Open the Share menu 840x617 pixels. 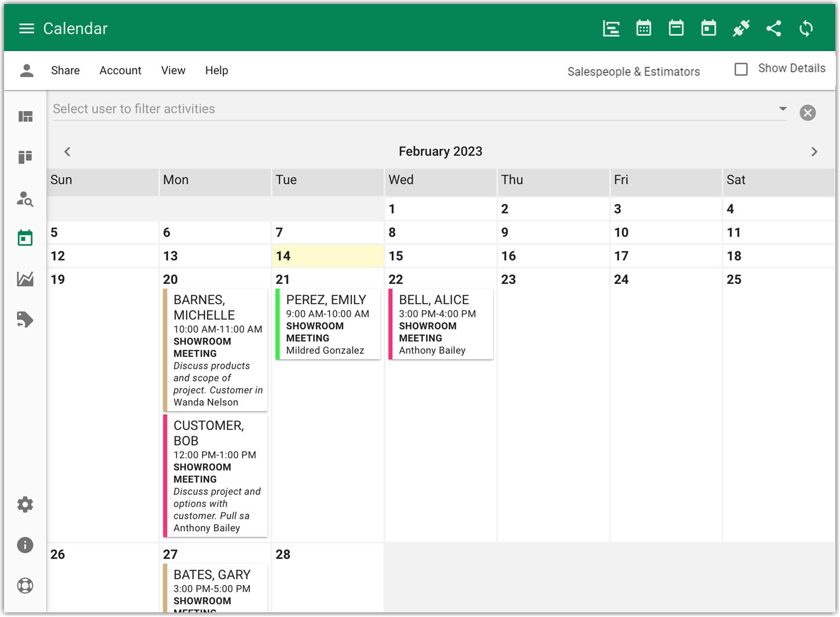click(x=66, y=70)
